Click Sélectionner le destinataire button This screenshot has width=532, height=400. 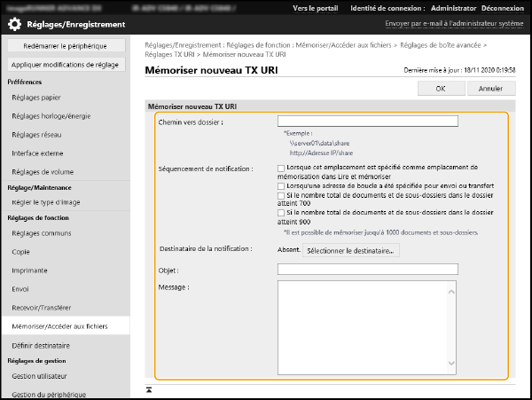(351, 251)
